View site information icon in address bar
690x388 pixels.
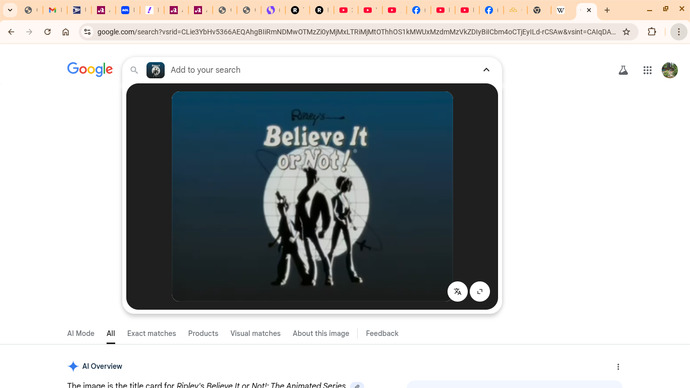(x=87, y=32)
